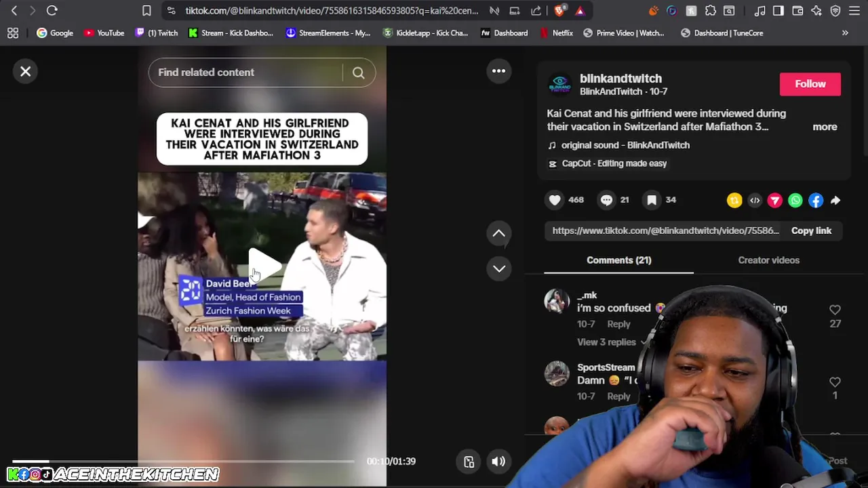Follow blinkandtwitch account
The width and height of the screenshot is (868, 488).
click(810, 84)
